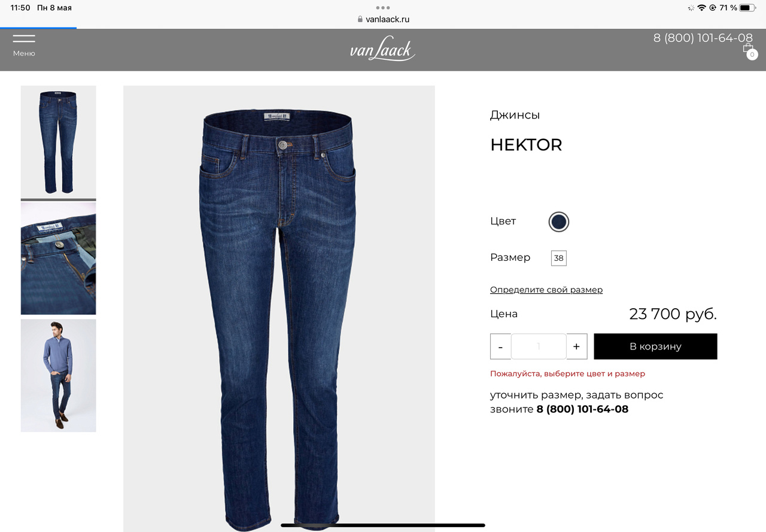Decrease quantity with the minus button
This screenshot has height=532, width=766.
(500, 346)
